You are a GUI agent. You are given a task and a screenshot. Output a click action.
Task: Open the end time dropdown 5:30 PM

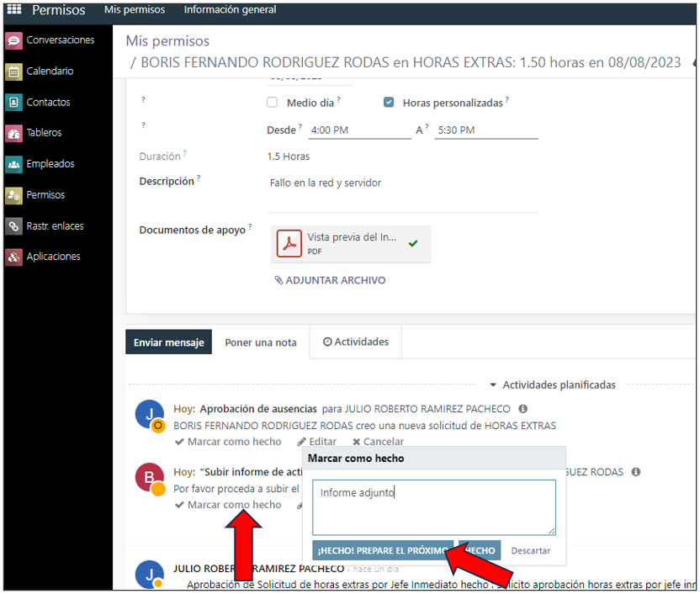485,130
